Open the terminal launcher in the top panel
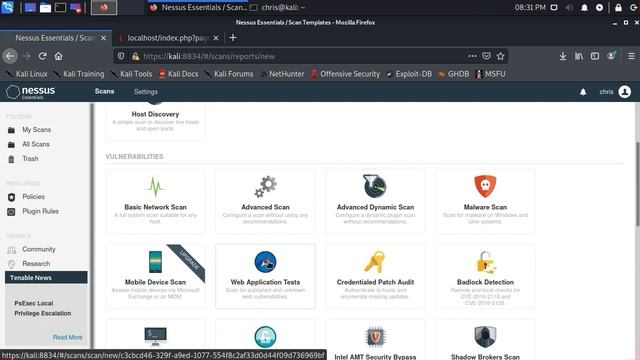Screen dimensions: 640x360 pos(60,7)
